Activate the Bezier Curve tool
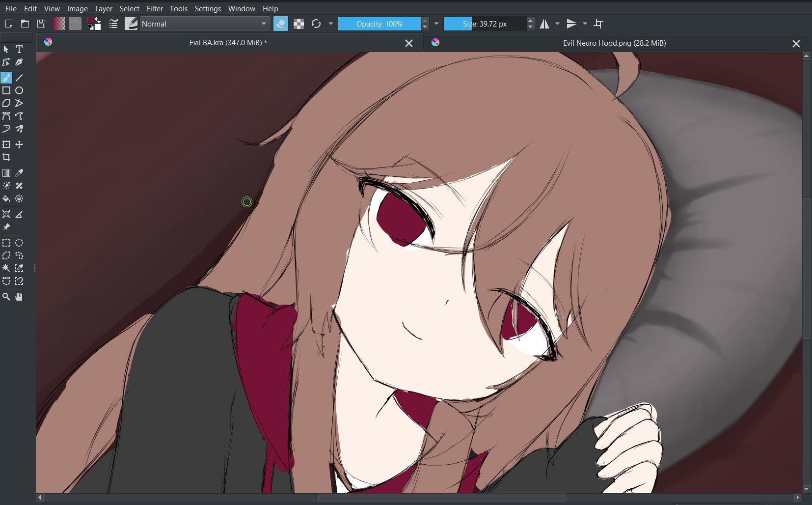This screenshot has width=812, height=505. [6, 116]
